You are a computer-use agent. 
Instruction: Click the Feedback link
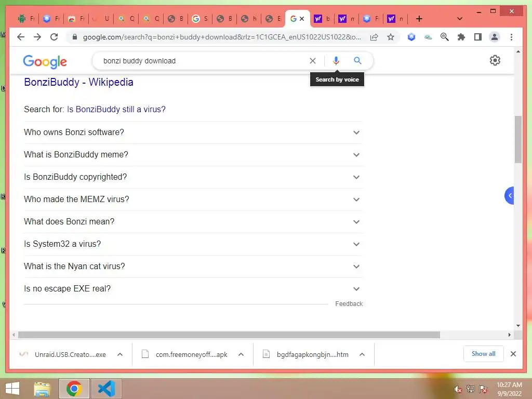click(349, 303)
